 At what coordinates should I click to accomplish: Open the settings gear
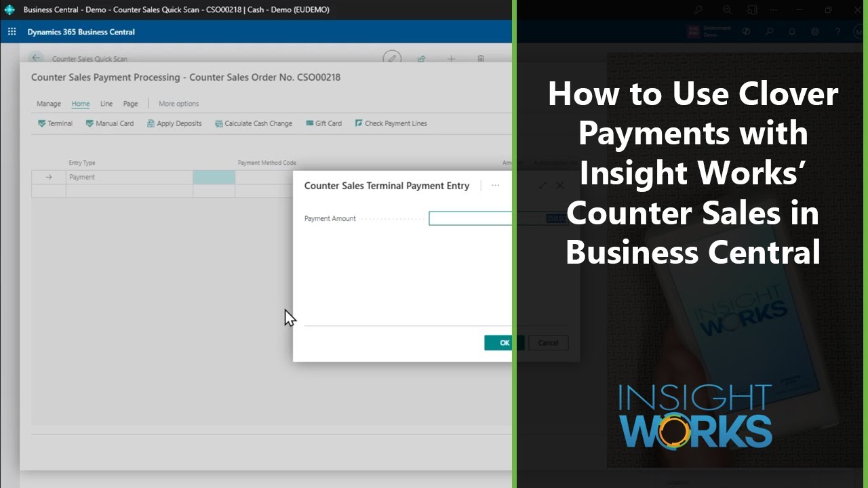815,32
